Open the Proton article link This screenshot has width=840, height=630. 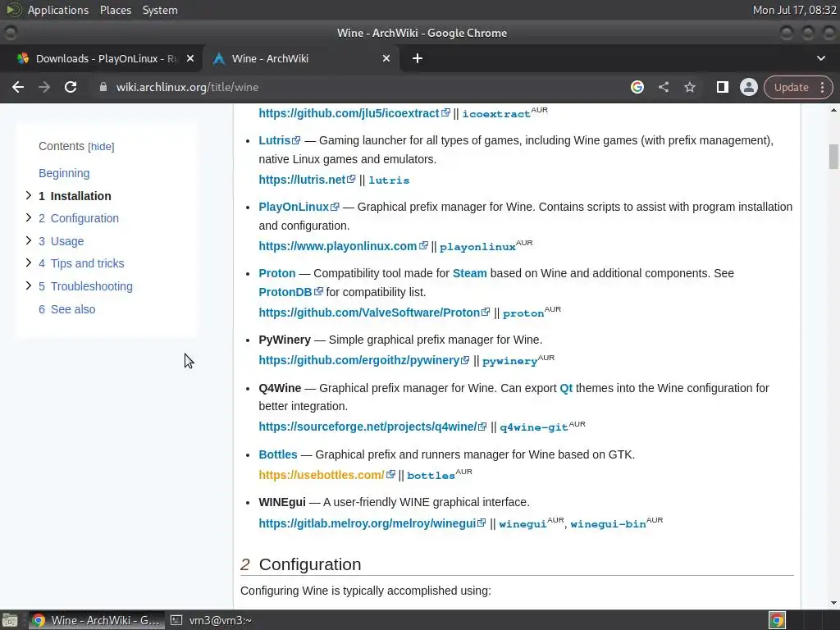tap(277, 273)
